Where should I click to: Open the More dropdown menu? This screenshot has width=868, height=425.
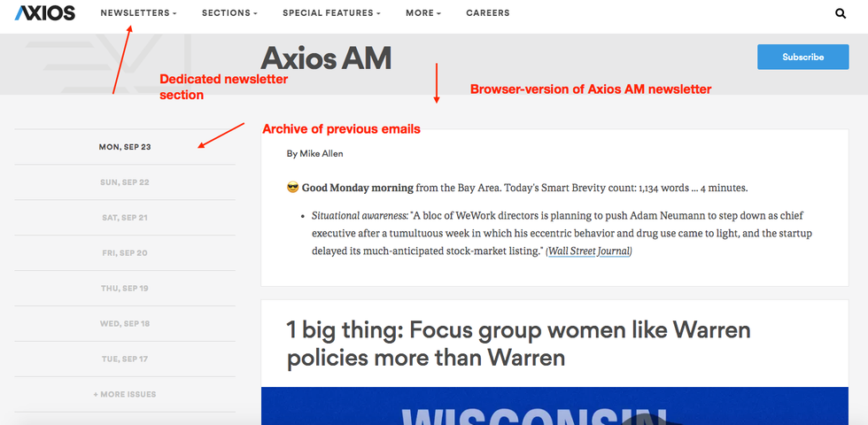point(423,13)
